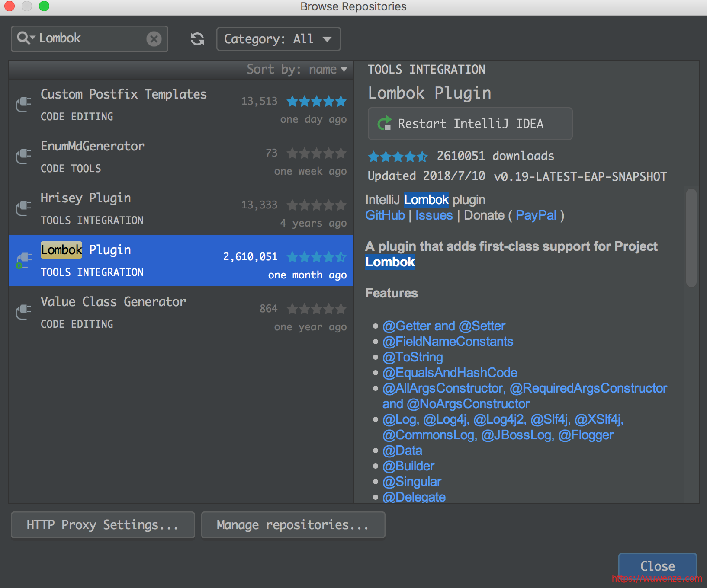Click the restart arrow icon
The image size is (707, 588).
384,124
